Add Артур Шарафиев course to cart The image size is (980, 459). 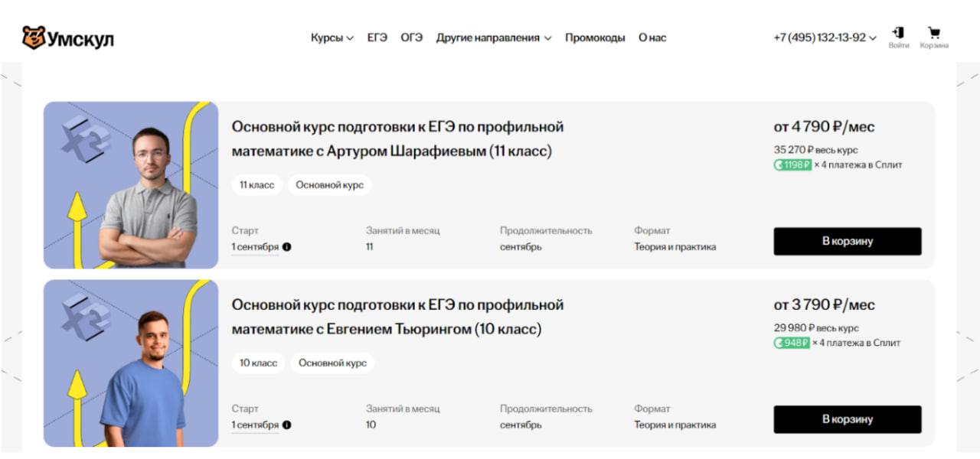point(847,241)
